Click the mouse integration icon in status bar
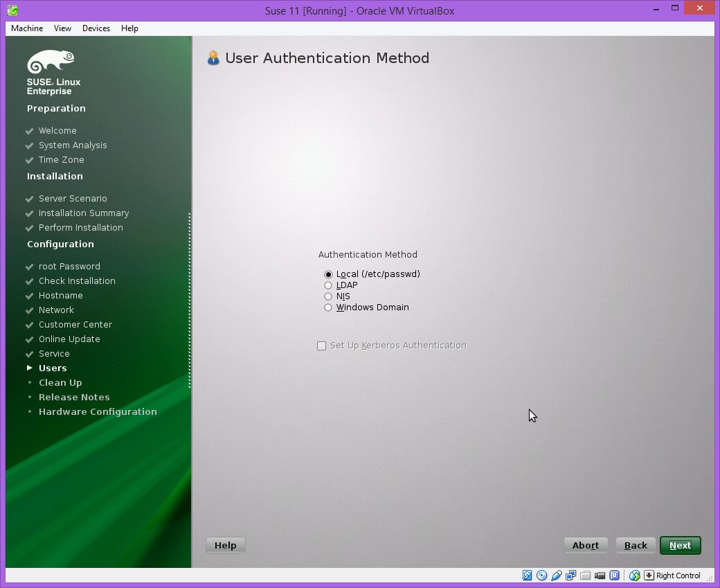 (635, 575)
